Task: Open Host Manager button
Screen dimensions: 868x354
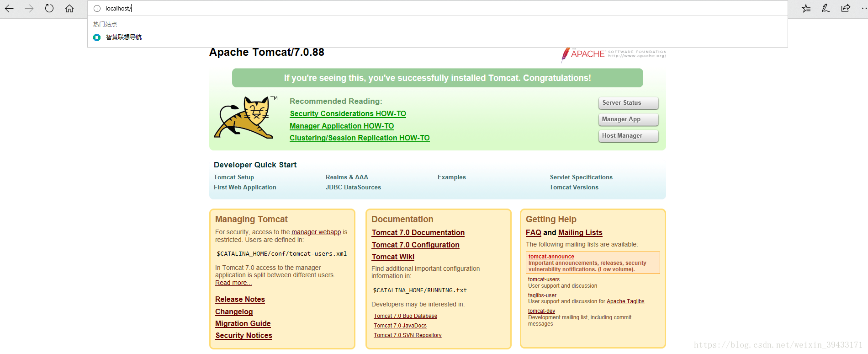Action: pyautogui.click(x=628, y=136)
